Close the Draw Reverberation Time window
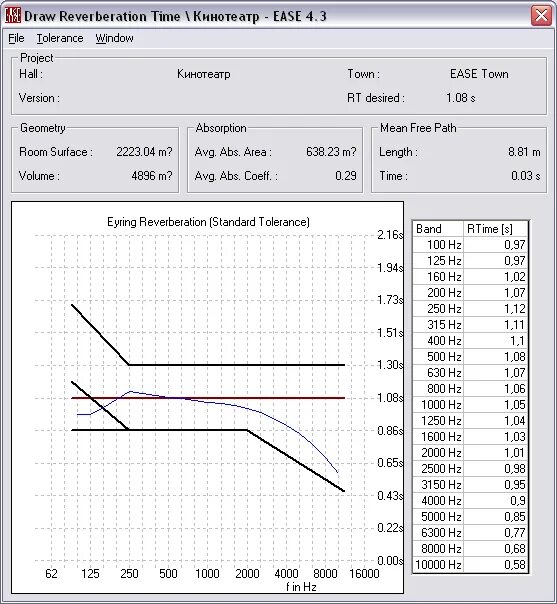 point(541,16)
